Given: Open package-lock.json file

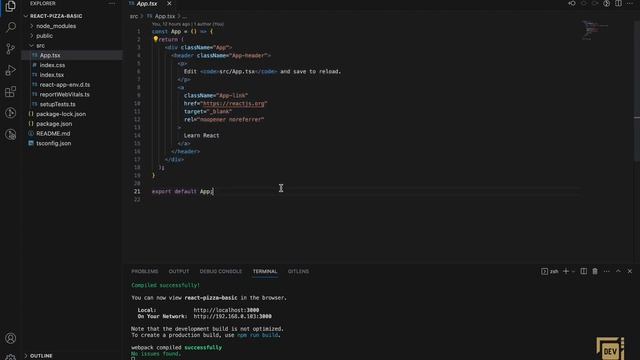Looking at the screenshot, I should 71,114.
